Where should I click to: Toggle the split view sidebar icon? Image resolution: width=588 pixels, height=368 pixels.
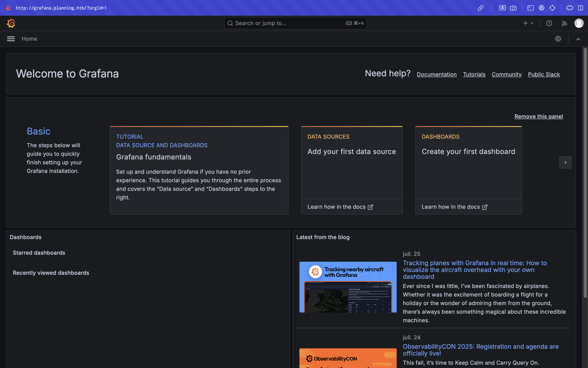(580, 8)
